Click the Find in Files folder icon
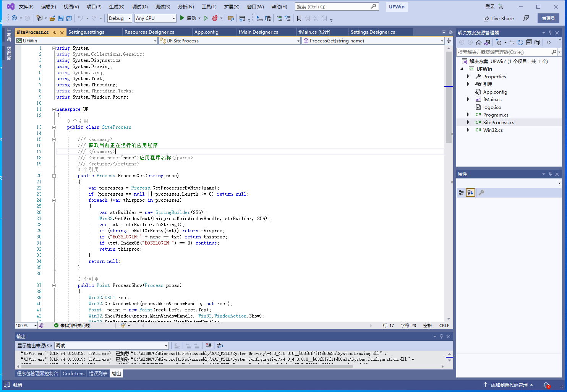This screenshot has height=392, width=567. pyautogui.click(x=231, y=18)
